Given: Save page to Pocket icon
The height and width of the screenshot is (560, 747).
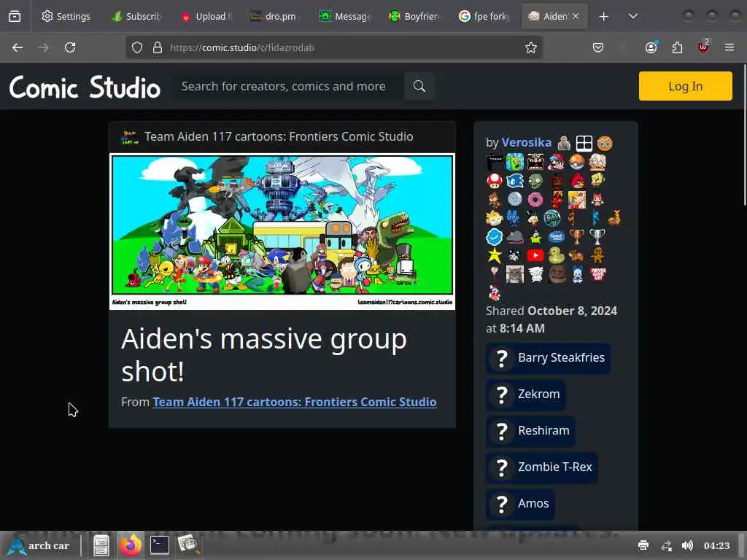Looking at the screenshot, I should pos(598,47).
